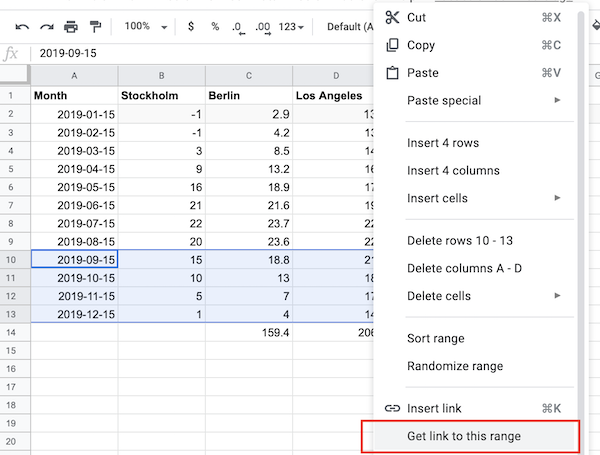Click the formula bar input field
Screen dimensions: 600x455
point(200,53)
